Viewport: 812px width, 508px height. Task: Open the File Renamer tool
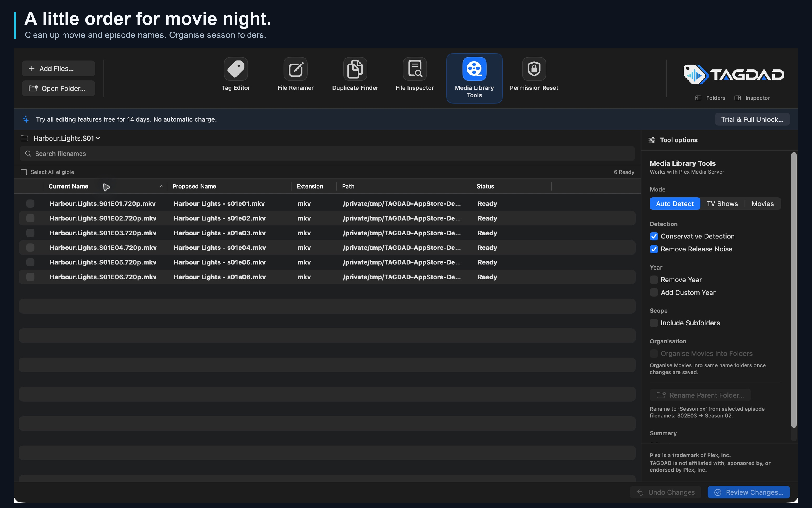click(295, 74)
